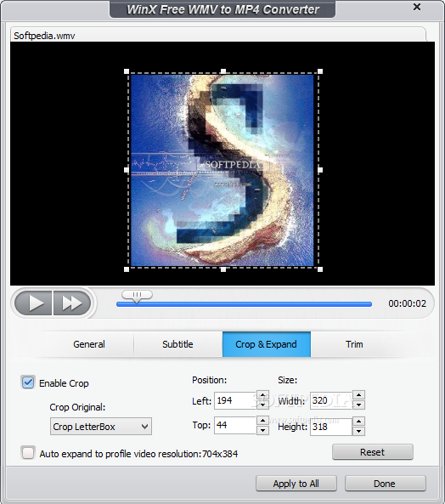This screenshot has height=504, width=445.
Task: Open the Crop LetterBox dropdown
Action: pyautogui.click(x=101, y=427)
